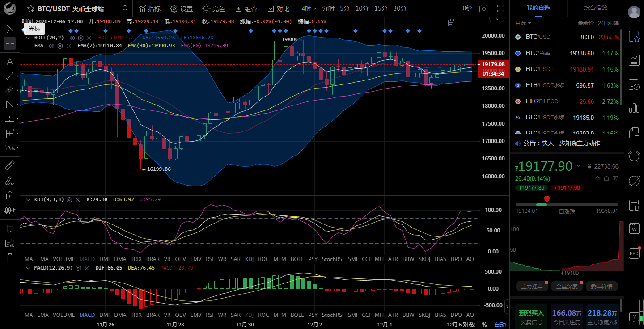Open the PRO feature icon
Screen dimensions: 644x329
point(634,253)
